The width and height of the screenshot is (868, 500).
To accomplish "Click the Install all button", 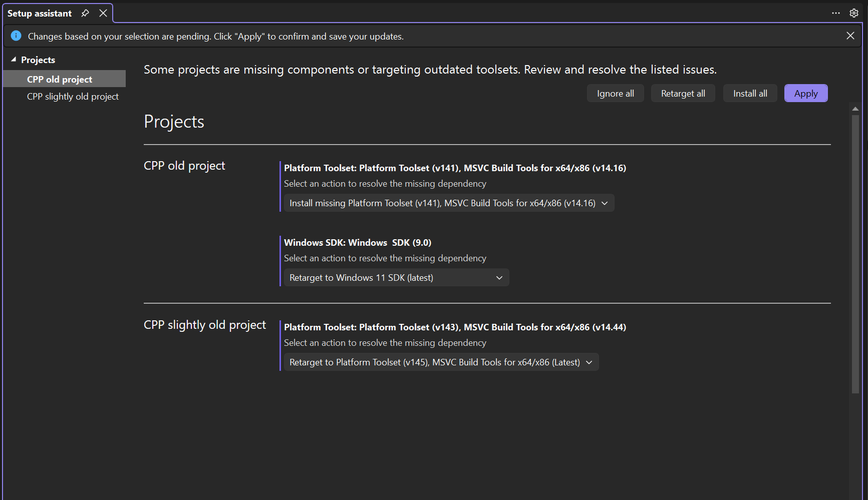I will coord(750,93).
